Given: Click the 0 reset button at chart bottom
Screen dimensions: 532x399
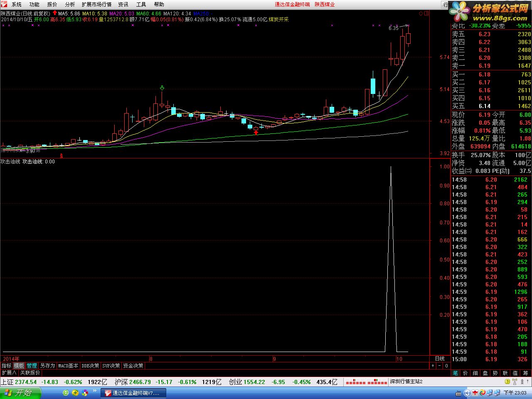Looking at the screenshot, I should click(446, 366).
